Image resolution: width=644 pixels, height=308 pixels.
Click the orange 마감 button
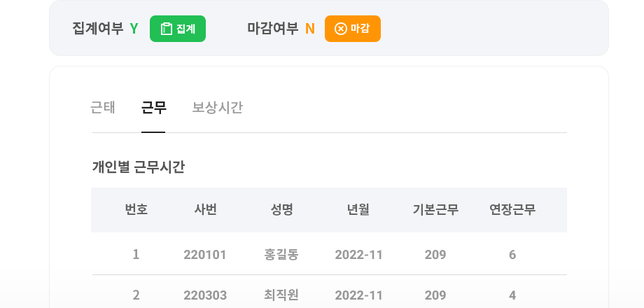[x=352, y=29]
